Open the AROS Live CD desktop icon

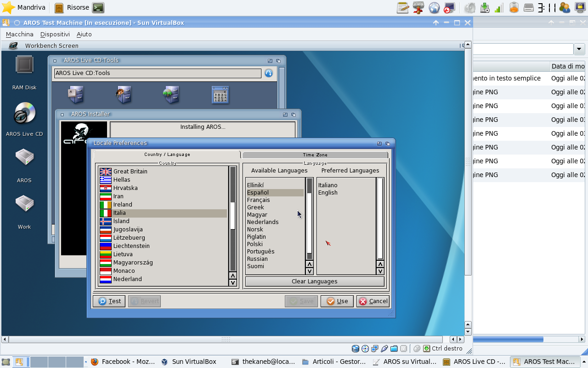pyautogui.click(x=24, y=113)
